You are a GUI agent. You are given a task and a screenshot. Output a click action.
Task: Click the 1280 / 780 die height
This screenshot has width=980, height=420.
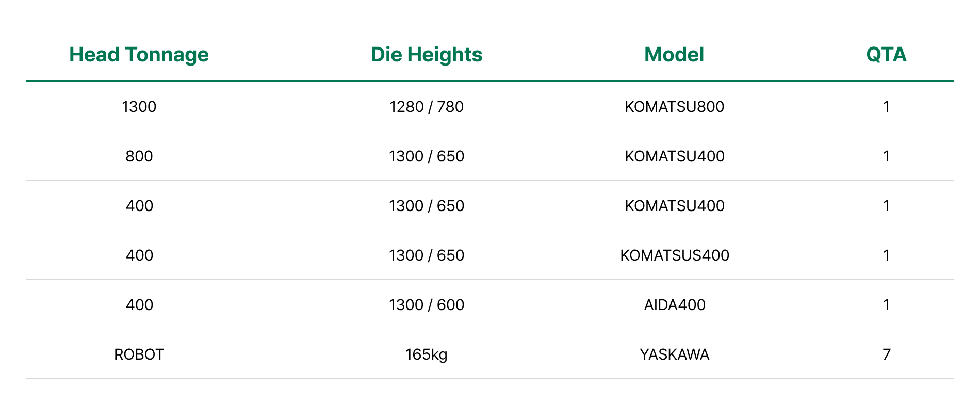coord(427,107)
